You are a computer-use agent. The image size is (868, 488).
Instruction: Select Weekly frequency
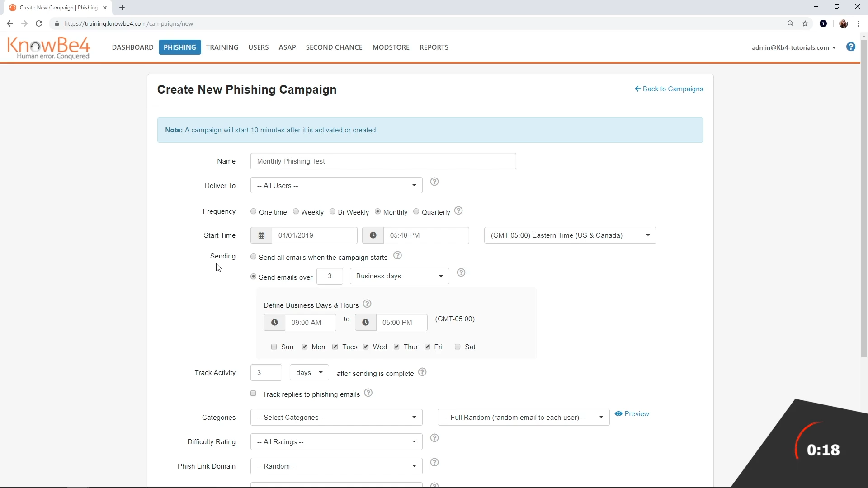coord(296,211)
